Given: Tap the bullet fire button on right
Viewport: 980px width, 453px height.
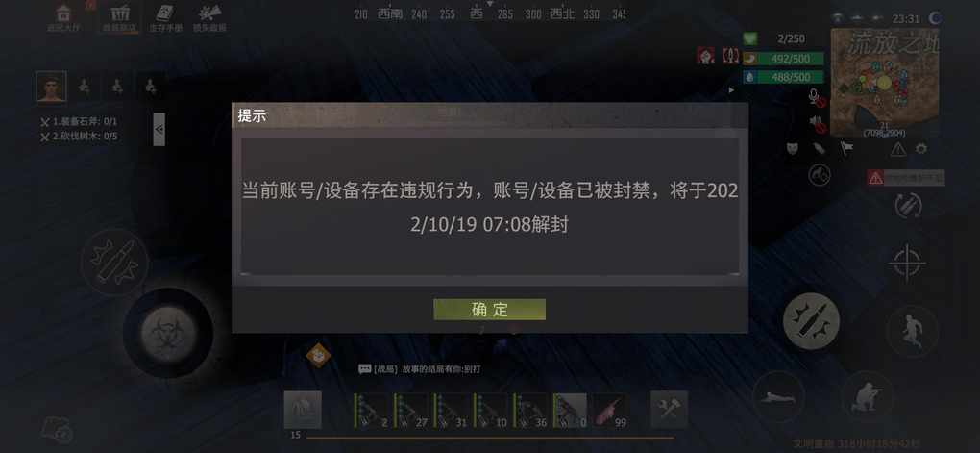Looking at the screenshot, I should click(x=811, y=320).
